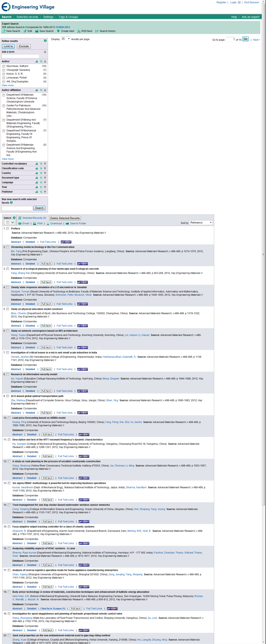266x644 pixels.
Task: Click the Add a term field
Action: (x=21, y=56)
